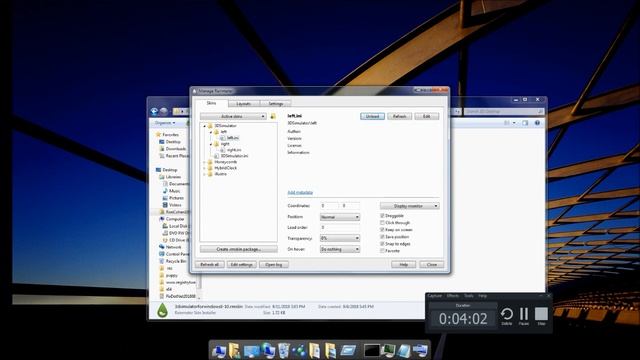Click the Explorer search box
The width and height of the screenshot is (640, 360).
[x=504, y=111]
